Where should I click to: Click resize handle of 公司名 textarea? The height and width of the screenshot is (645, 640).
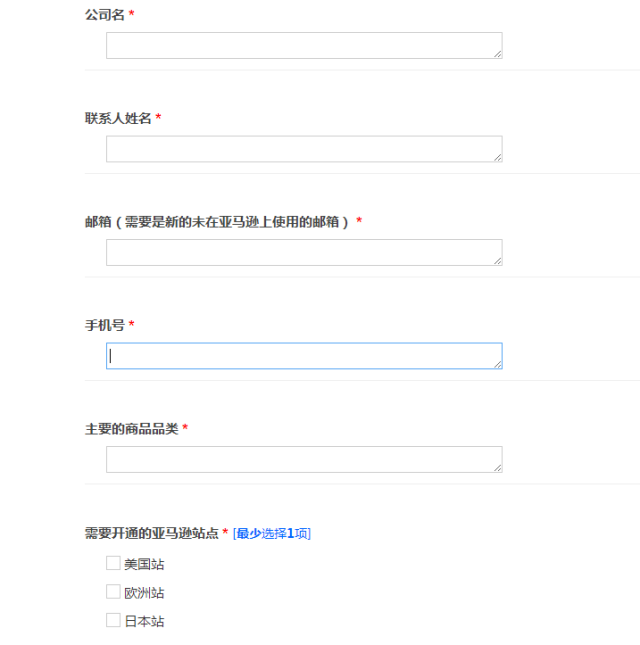497,53
